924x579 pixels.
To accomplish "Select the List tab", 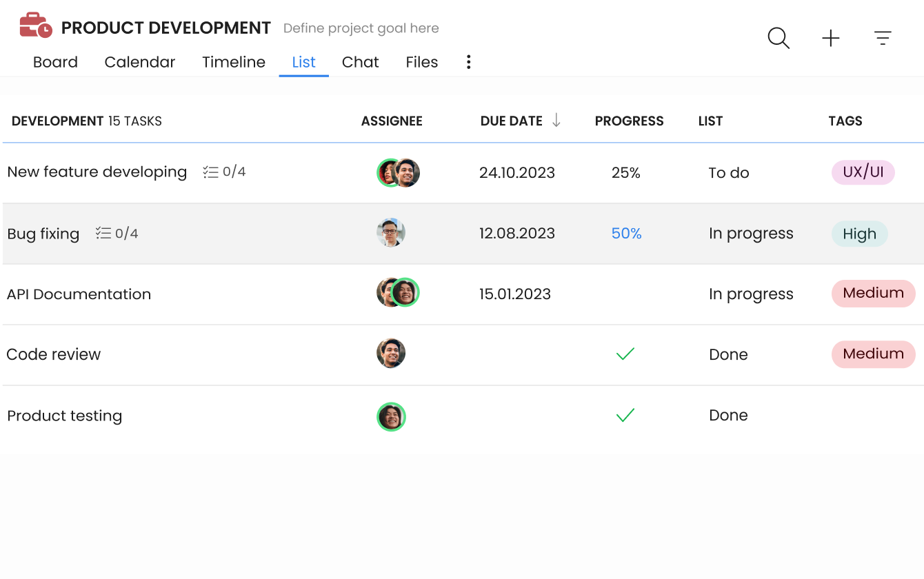I will tap(304, 62).
